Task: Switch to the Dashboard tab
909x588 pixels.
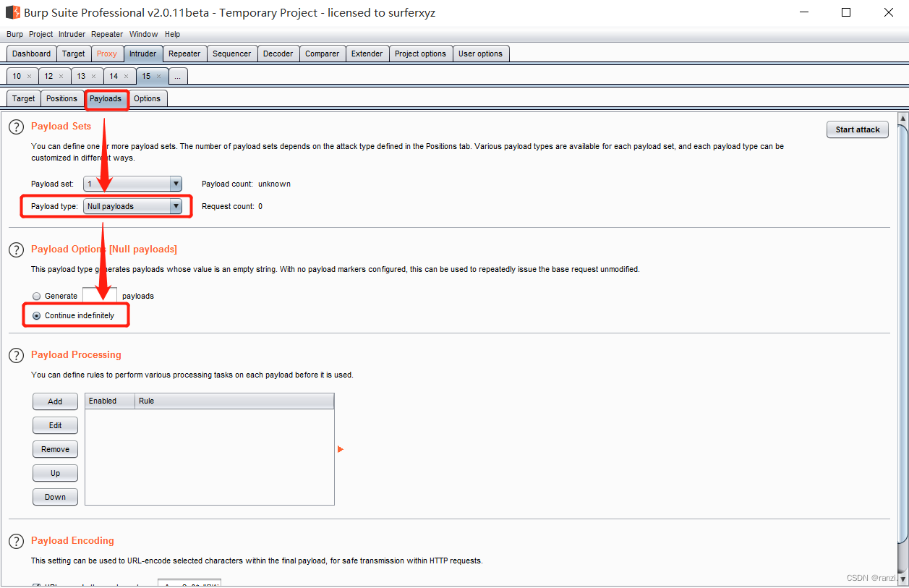Action: point(31,54)
